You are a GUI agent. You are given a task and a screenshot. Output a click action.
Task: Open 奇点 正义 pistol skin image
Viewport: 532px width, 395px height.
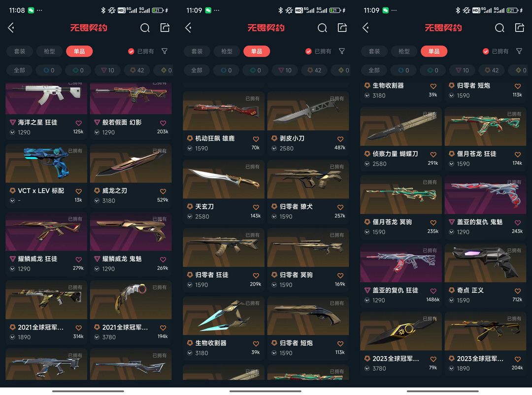485,263
